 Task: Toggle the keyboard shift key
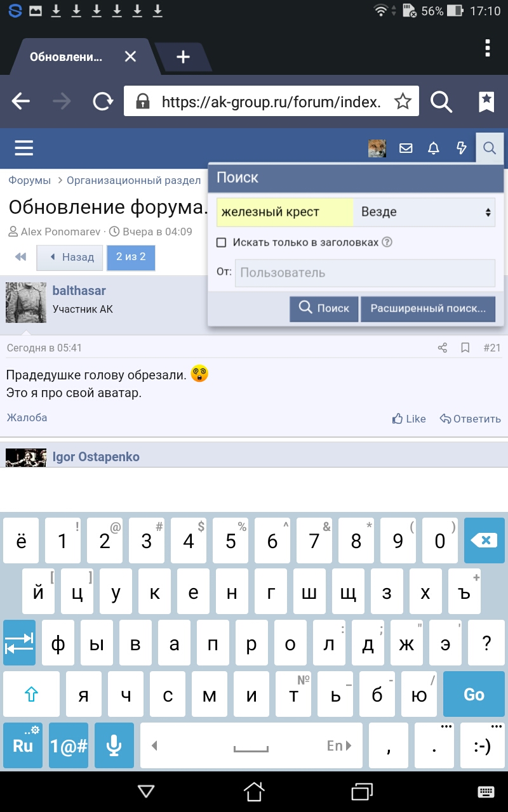(x=32, y=695)
